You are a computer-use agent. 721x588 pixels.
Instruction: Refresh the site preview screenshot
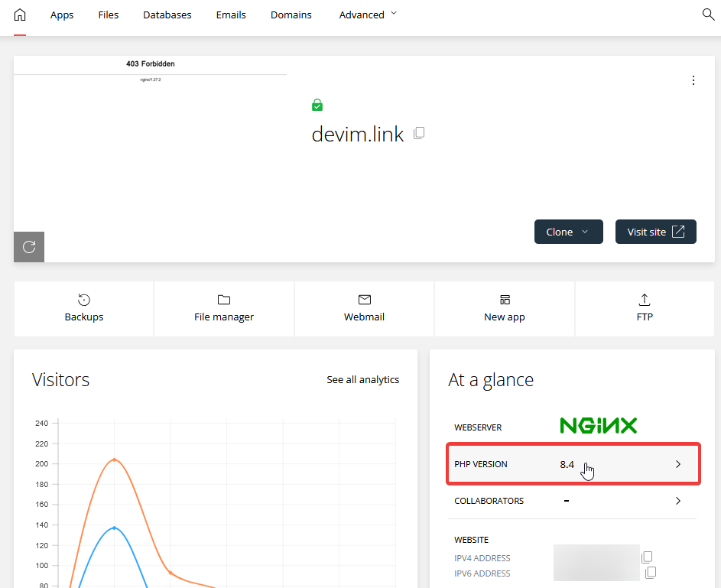[29, 247]
